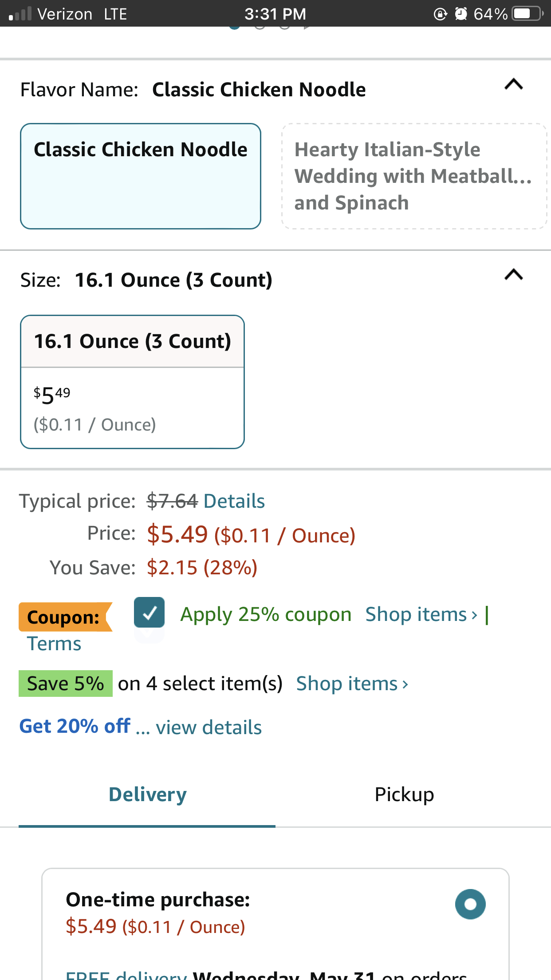Open Shop items for 5% savings
Image resolution: width=551 pixels, height=980 pixels.
point(352,684)
